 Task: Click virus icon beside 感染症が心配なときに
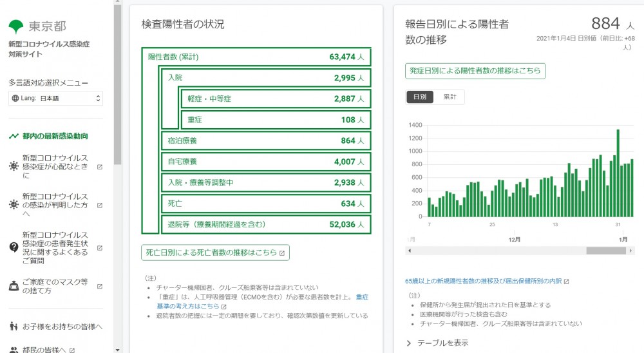click(x=14, y=166)
